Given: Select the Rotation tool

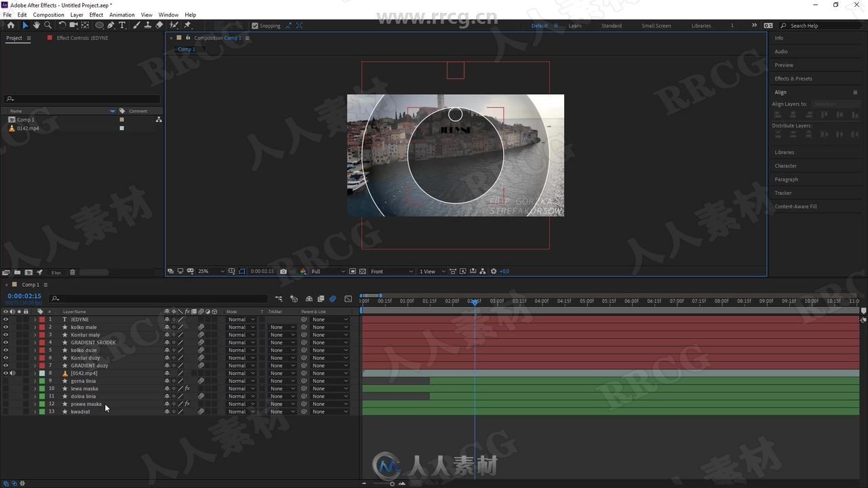Looking at the screenshot, I should tap(62, 25).
